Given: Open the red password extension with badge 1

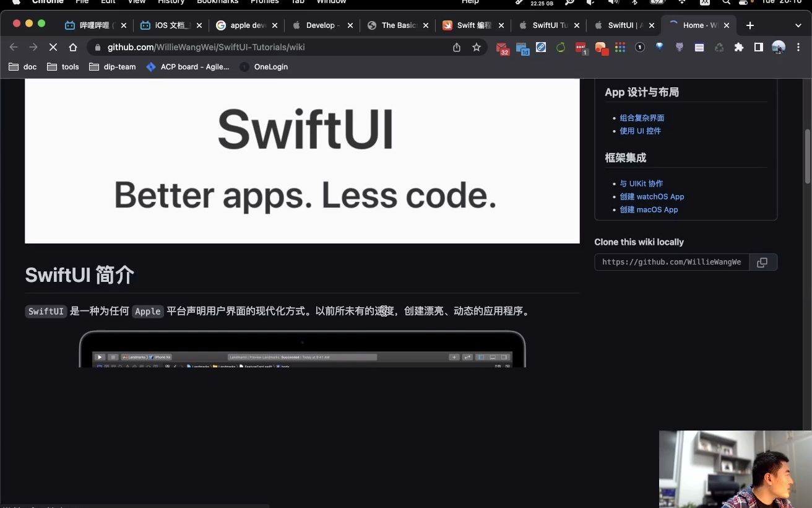Looking at the screenshot, I should coord(581,48).
